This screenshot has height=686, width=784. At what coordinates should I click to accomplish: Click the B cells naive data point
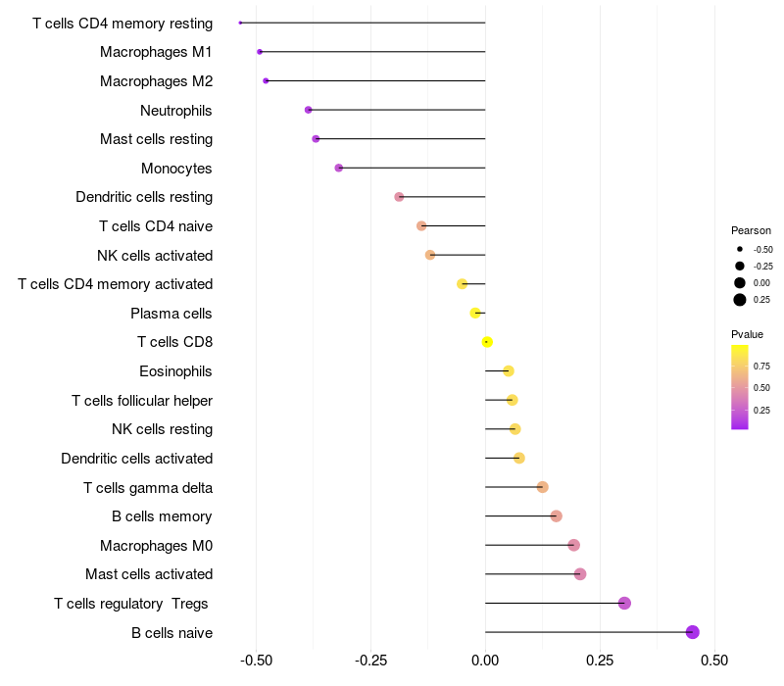(x=693, y=632)
